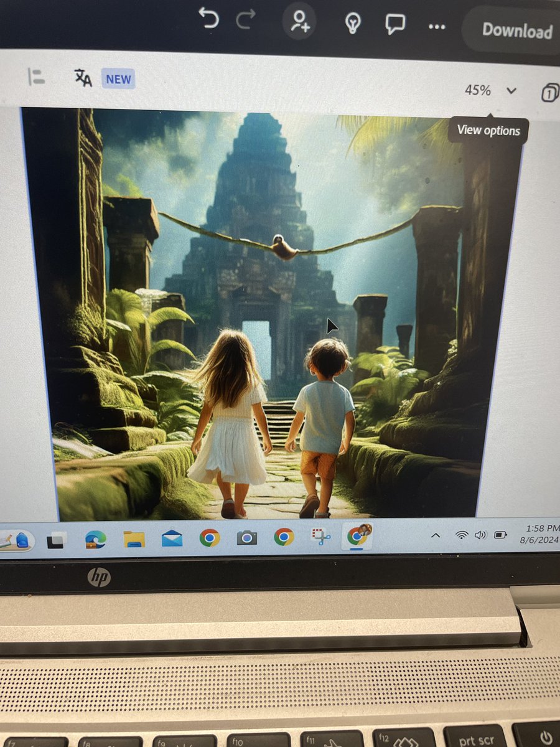This screenshot has height=747, width=560.
Task: Open the pages icon showing 1
Action: pyautogui.click(x=549, y=93)
